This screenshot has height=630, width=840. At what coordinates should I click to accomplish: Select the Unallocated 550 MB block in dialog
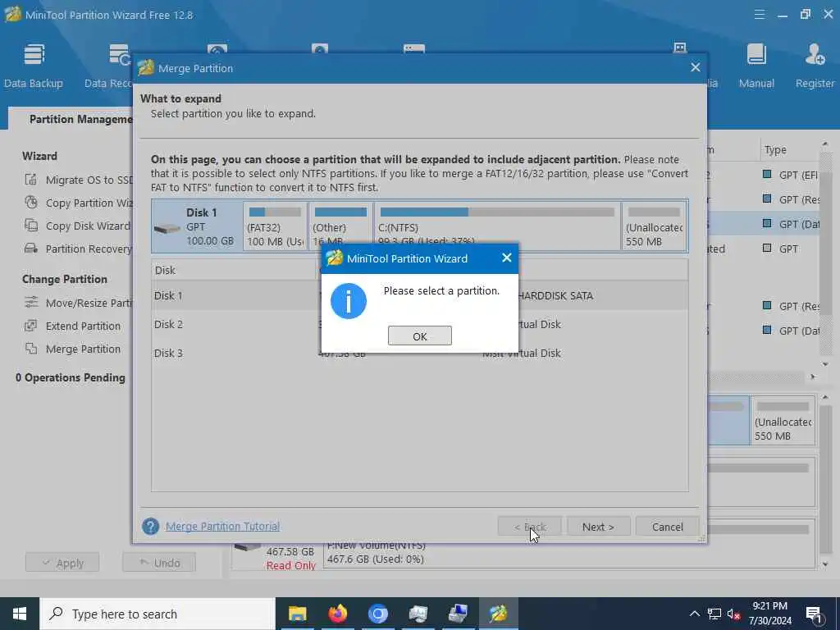tap(654, 226)
